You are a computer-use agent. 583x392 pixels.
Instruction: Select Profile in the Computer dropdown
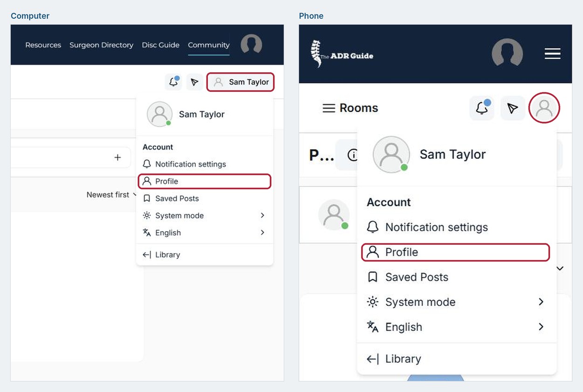[204, 181]
